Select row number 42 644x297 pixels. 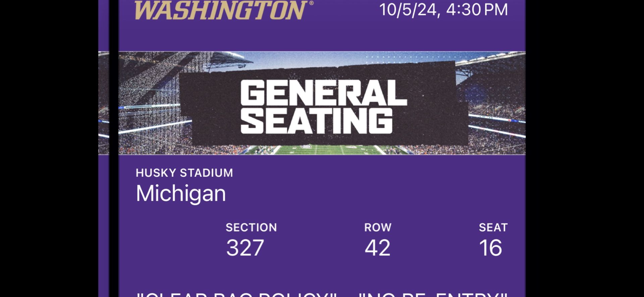click(x=378, y=248)
